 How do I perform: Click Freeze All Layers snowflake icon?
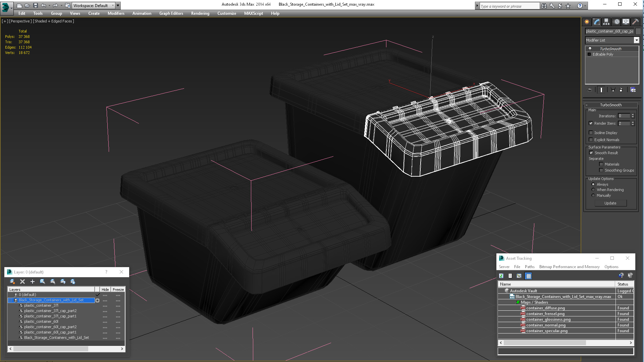tap(73, 282)
